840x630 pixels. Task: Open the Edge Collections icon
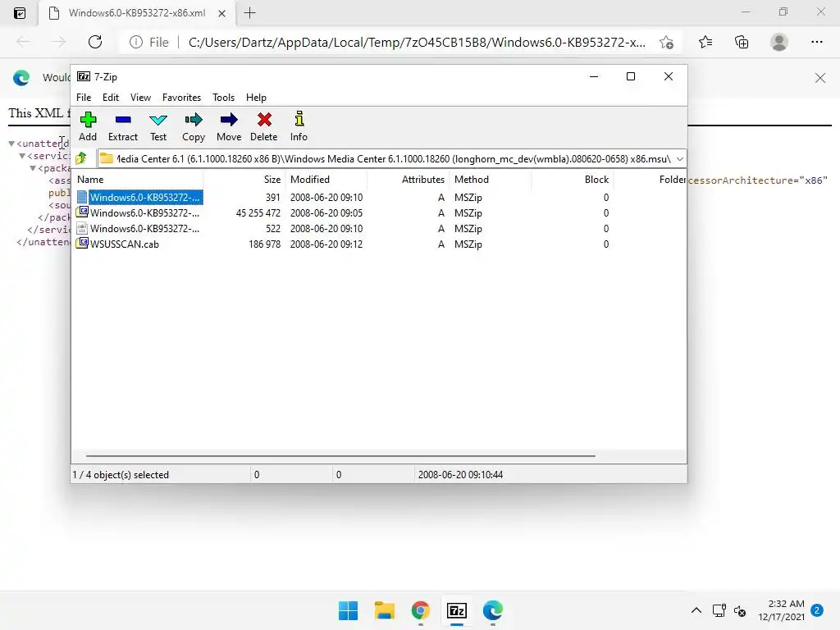[742, 42]
